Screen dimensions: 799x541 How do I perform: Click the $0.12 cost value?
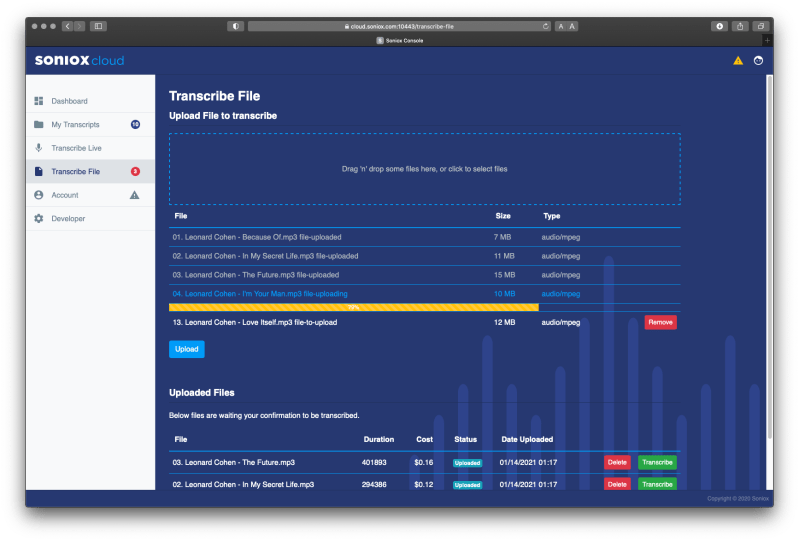coord(423,484)
